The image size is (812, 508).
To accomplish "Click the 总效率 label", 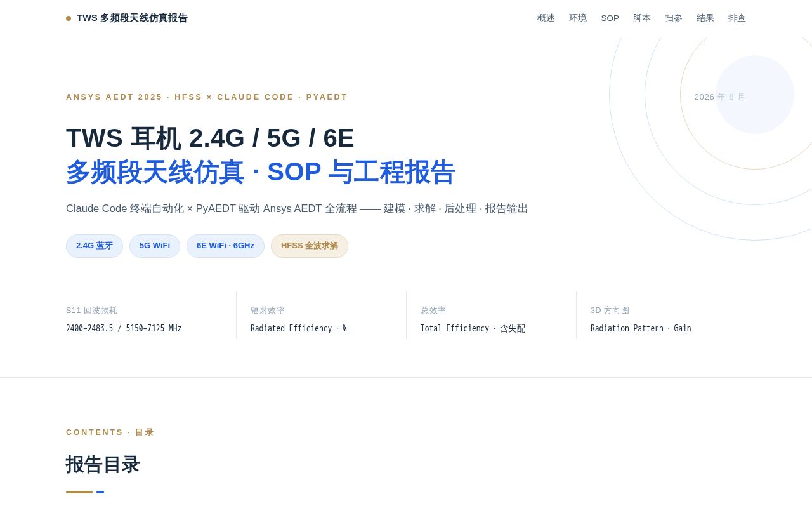I will (433, 311).
